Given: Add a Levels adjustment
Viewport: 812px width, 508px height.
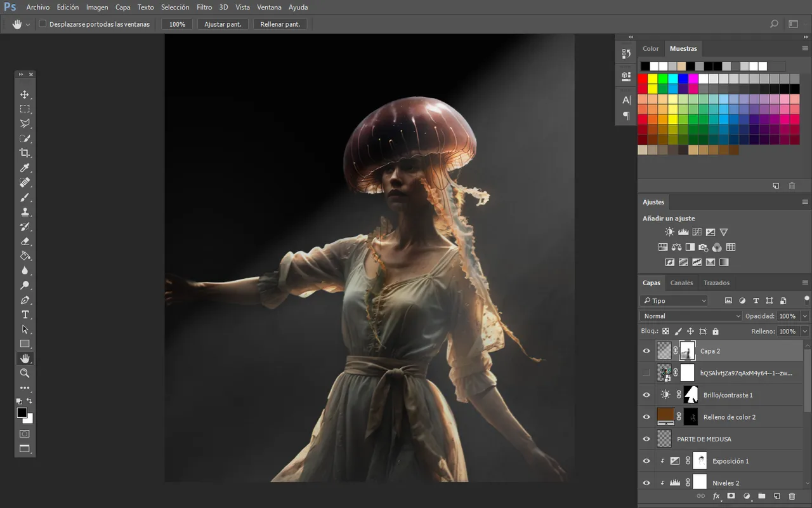Looking at the screenshot, I should coord(683,232).
